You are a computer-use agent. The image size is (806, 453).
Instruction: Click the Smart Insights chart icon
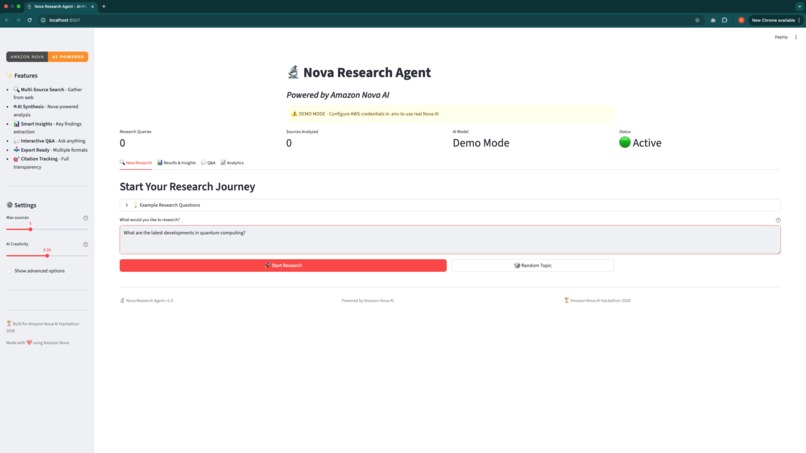tap(16, 124)
